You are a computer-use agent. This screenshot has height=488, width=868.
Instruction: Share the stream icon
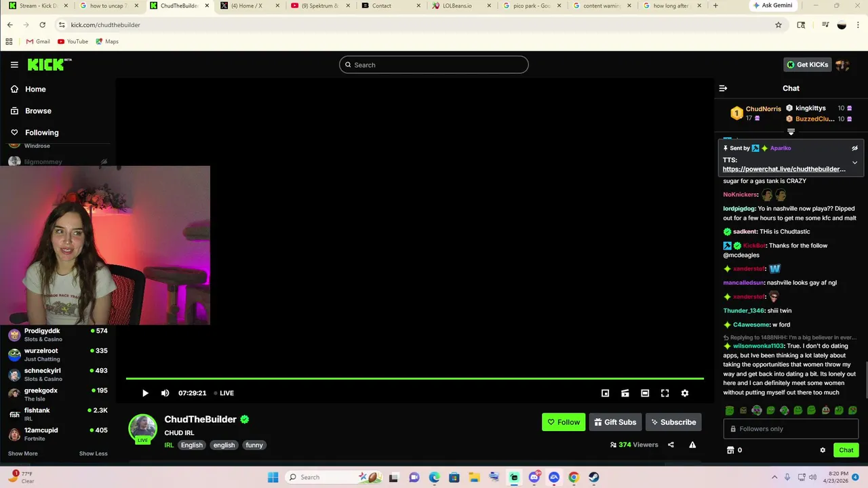[x=671, y=445]
